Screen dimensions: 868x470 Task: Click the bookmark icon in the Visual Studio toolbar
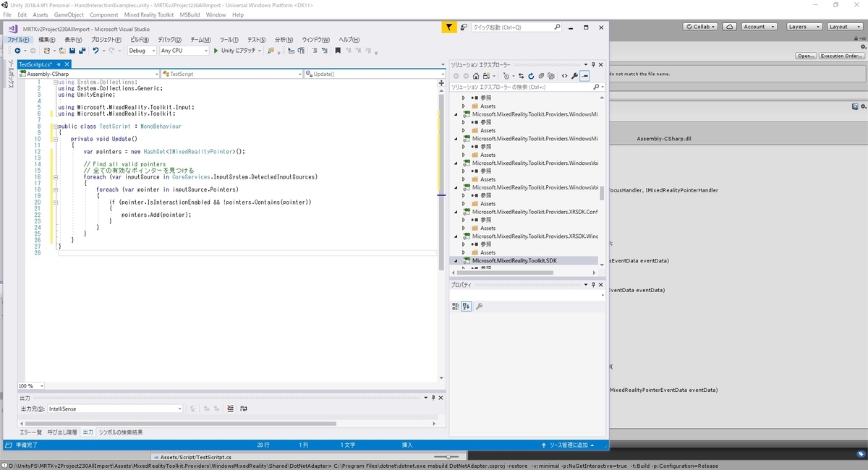[x=337, y=51]
